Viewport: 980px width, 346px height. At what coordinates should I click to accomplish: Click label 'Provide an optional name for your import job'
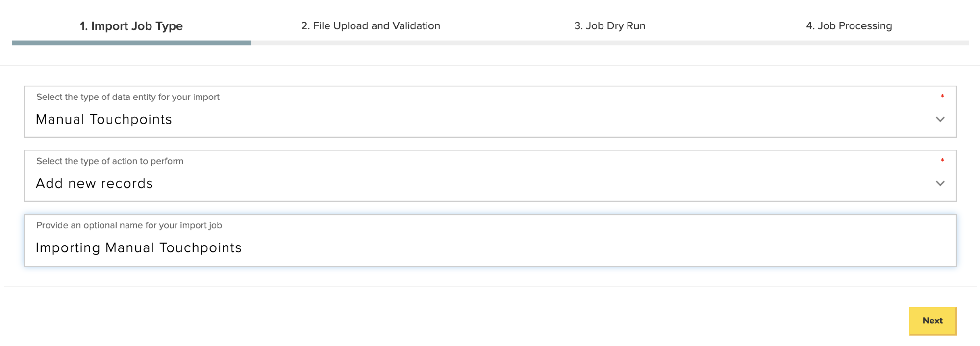(x=129, y=225)
